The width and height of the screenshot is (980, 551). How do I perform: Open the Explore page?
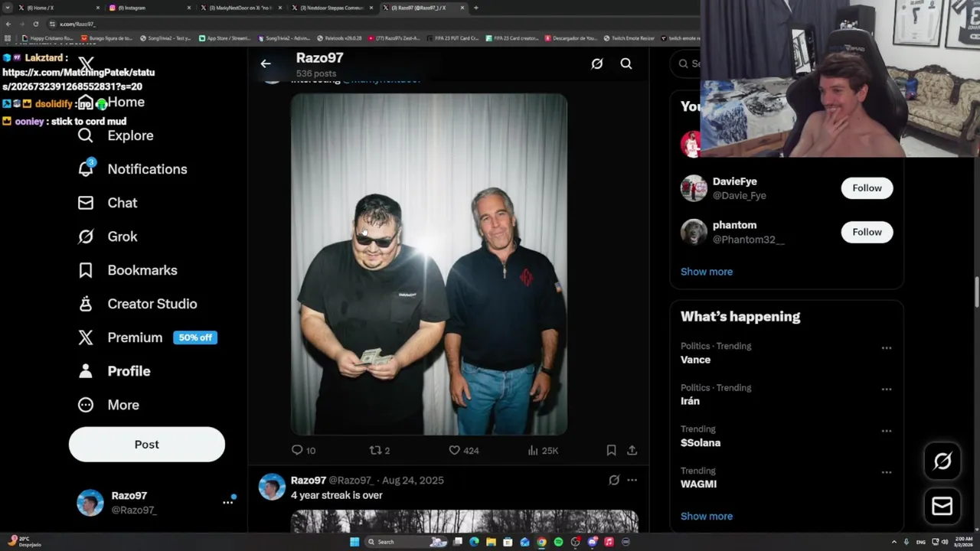pyautogui.click(x=116, y=135)
